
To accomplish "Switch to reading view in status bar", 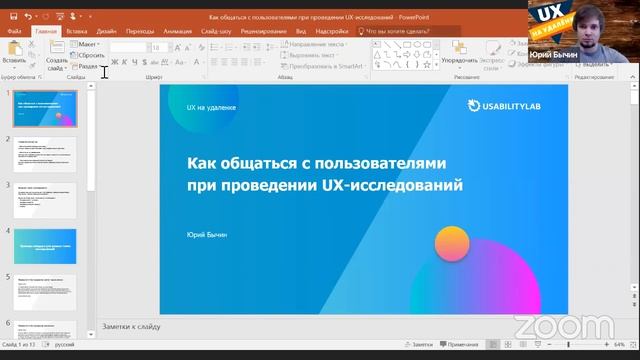I will (x=523, y=344).
